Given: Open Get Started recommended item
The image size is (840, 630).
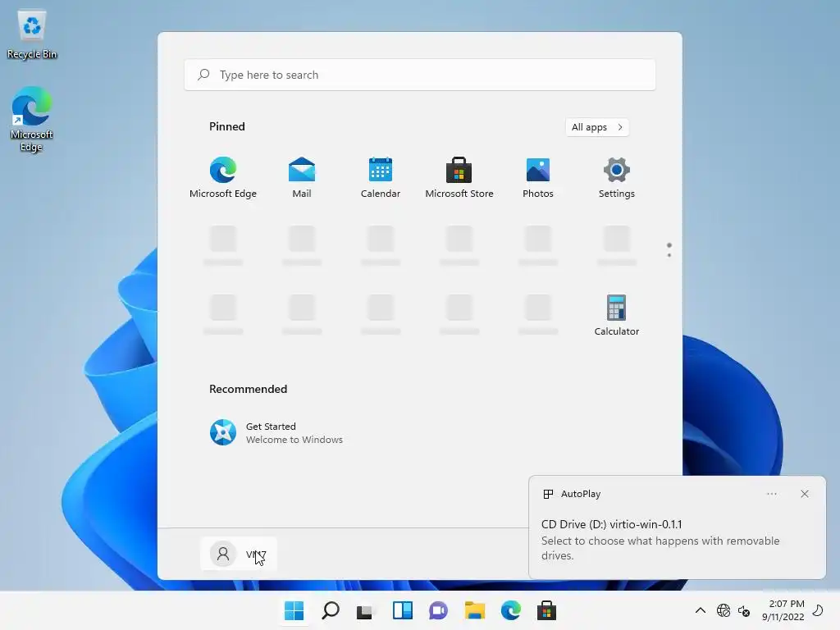Looking at the screenshot, I should click(276, 433).
